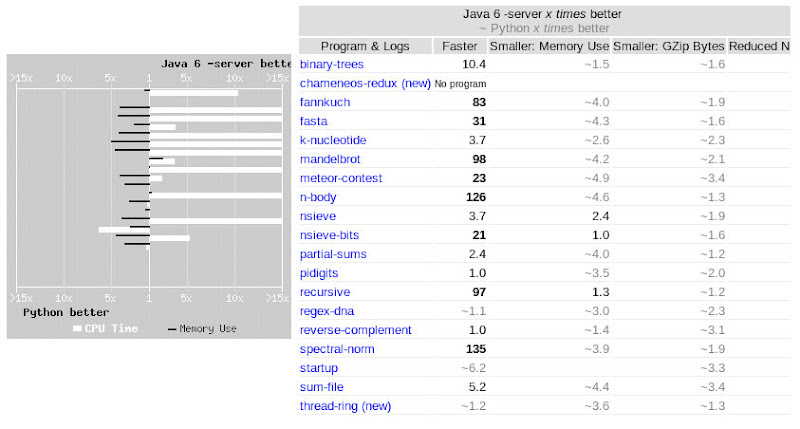Viewport: 800px width, 429px height.
Task: Click the chart's 'Java 6 -server better' heading
Action: (226, 64)
